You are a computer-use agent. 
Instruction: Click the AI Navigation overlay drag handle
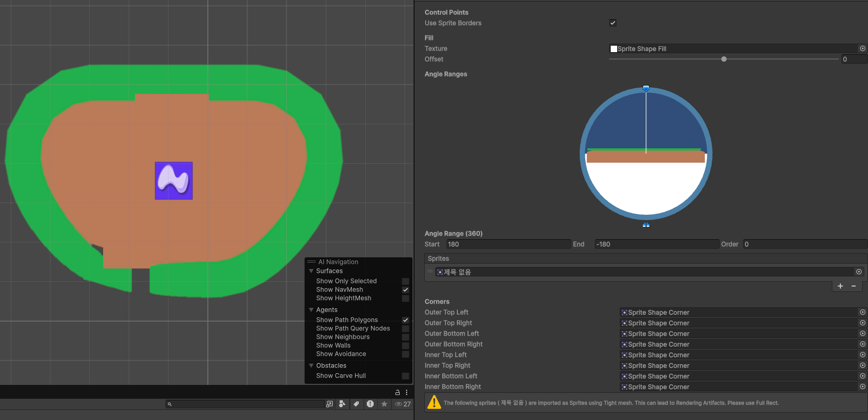point(311,262)
